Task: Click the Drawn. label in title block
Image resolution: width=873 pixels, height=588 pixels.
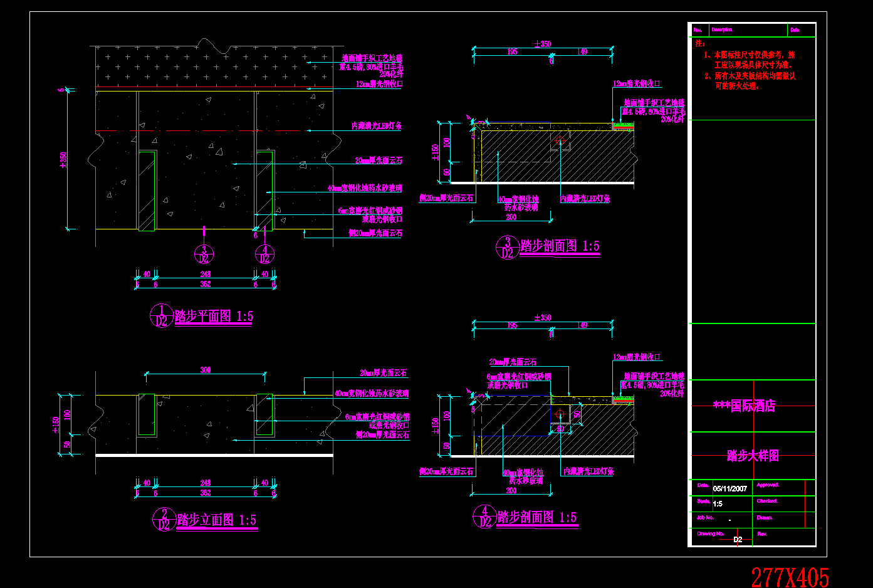Action: click(765, 518)
